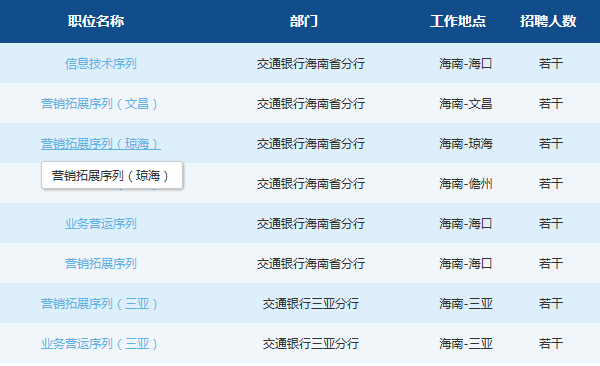The height and width of the screenshot is (366, 600).
Task: Click 若干 in the 业务营运序列 海口 row
Action: click(551, 224)
